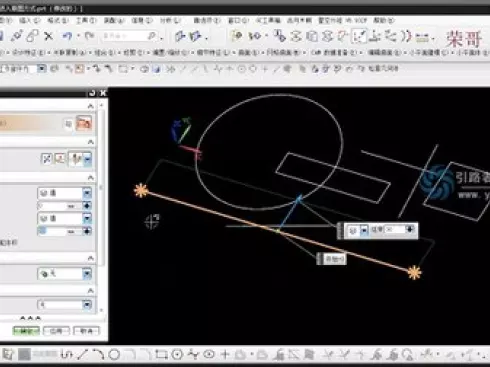Viewport: 490px width, 367px height.
Task: Click the 取消 button in the dialog
Action: click(86, 331)
